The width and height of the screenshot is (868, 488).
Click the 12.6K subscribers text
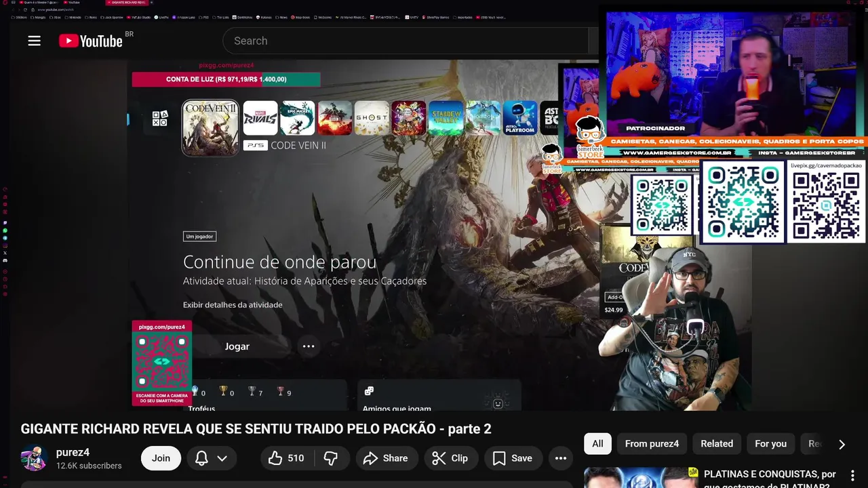point(89,466)
